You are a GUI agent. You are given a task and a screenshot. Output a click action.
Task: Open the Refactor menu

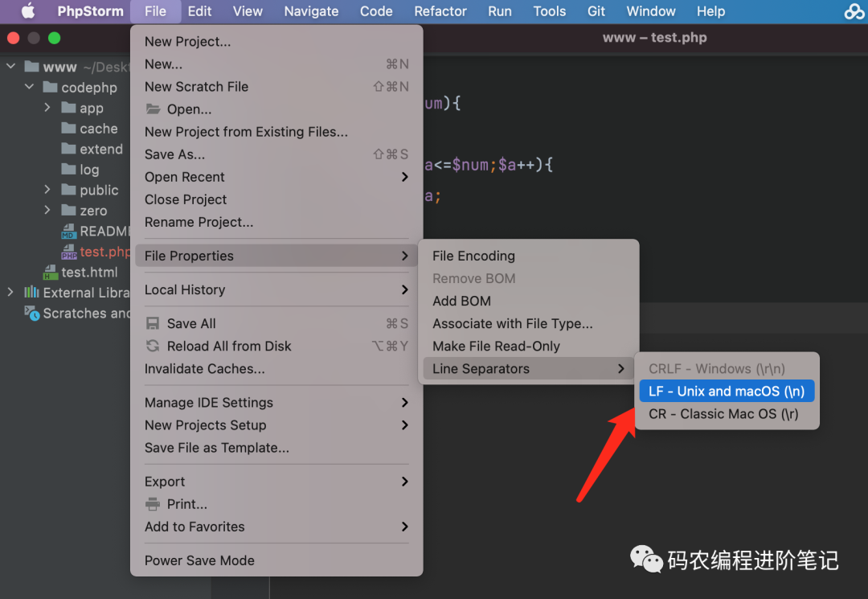pyautogui.click(x=440, y=11)
